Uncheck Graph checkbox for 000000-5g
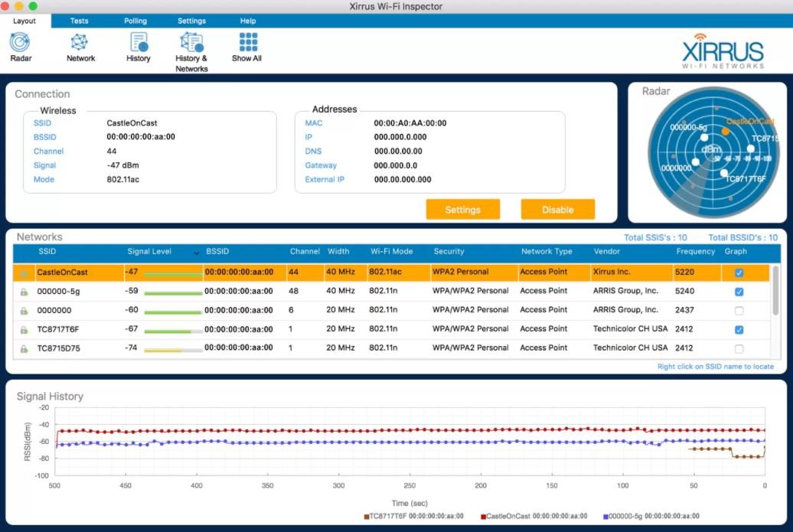Image resolution: width=793 pixels, height=532 pixels. pos(739,292)
